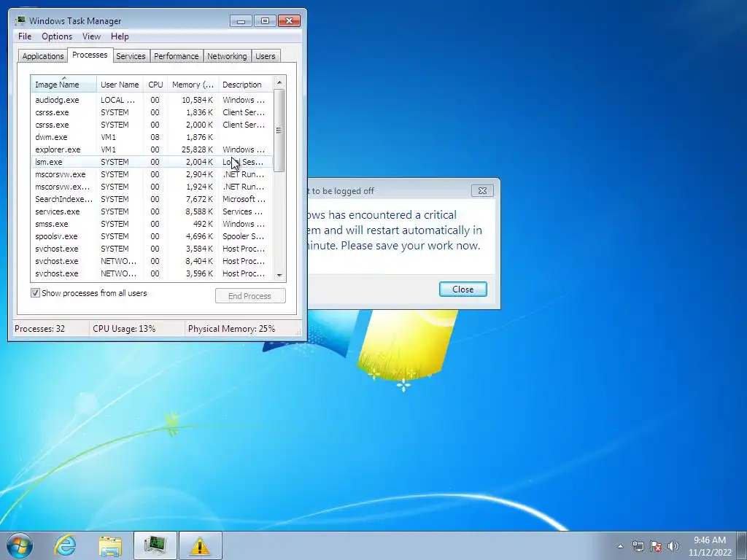The height and width of the screenshot is (560, 747).
Task: Click the Close button in restart dialog
Action: coord(463,289)
